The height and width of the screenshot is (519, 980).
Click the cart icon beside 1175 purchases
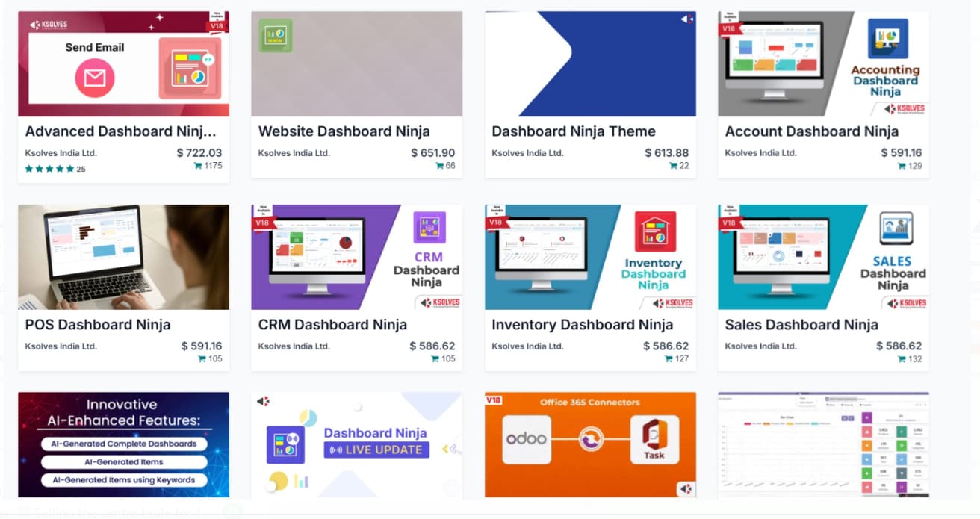pyautogui.click(x=198, y=166)
